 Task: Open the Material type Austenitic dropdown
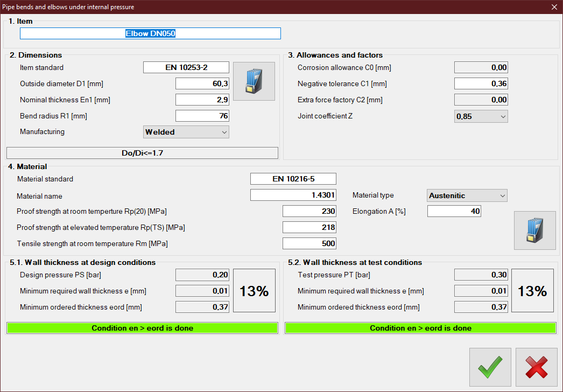[x=467, y=195]
